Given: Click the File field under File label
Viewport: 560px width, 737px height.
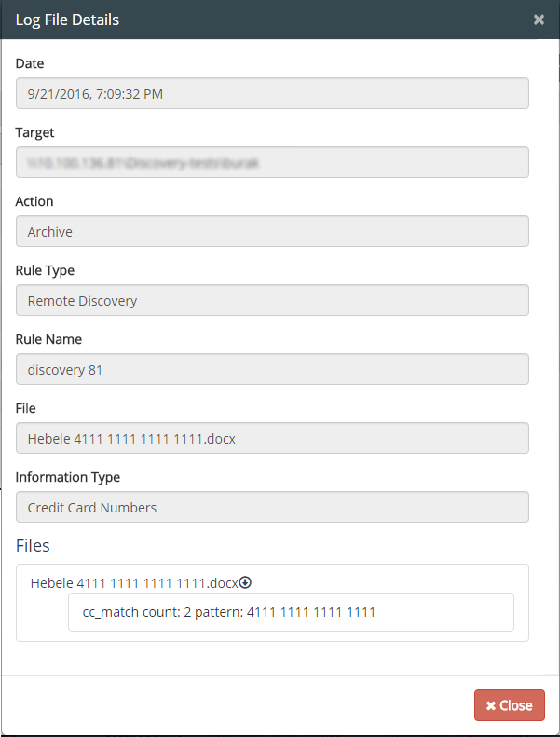Looking at the screenshot, I should click(x=272, y=438).
